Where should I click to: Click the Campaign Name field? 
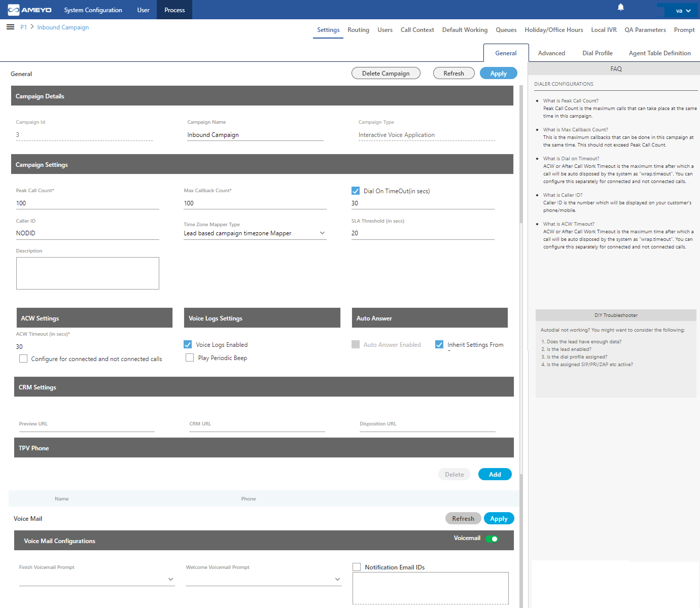tap(255, 135)
